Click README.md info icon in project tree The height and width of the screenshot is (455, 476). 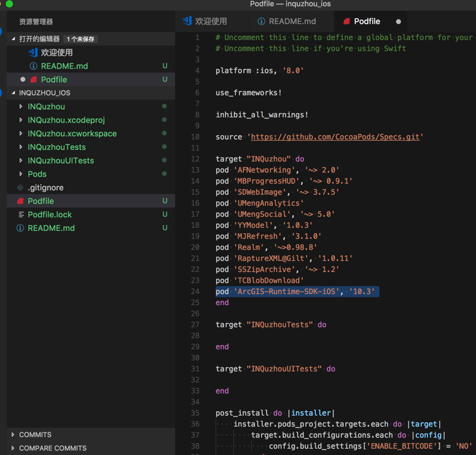click(21, 228)
